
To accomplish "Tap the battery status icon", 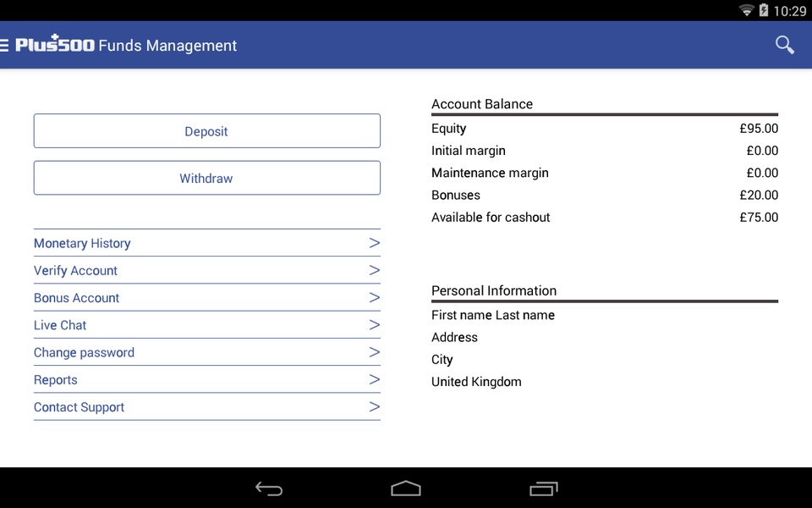I will click(x=763, y=10).
